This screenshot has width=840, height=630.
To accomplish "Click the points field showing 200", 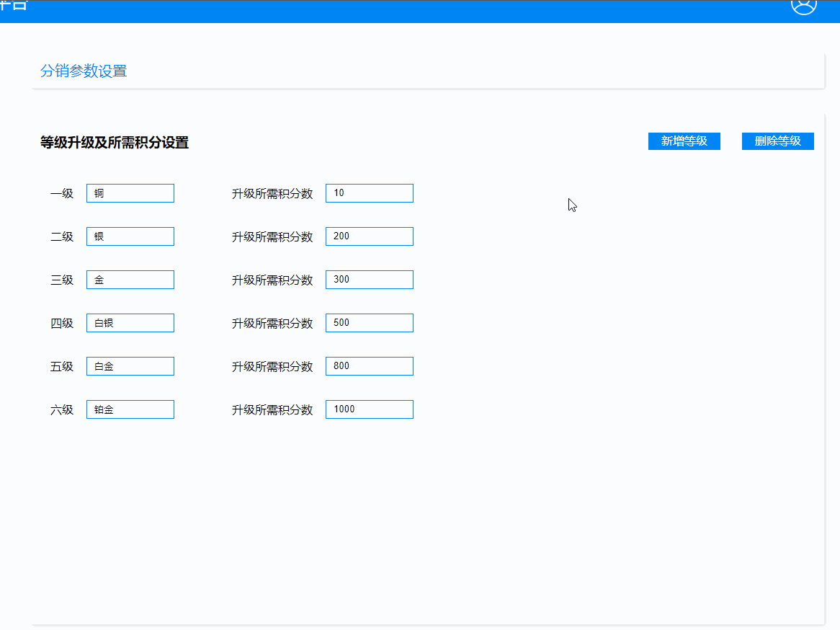I will pyautogui.click(x=369, y=236).
